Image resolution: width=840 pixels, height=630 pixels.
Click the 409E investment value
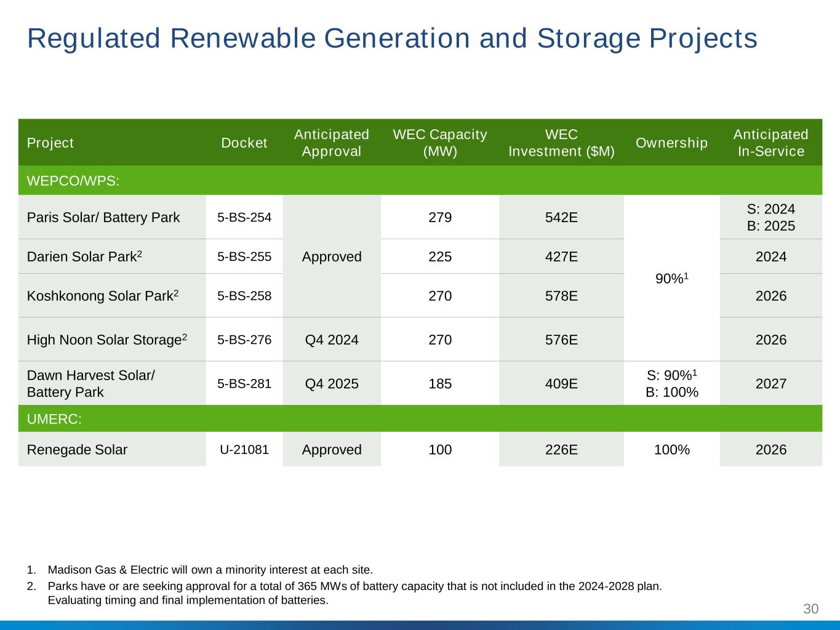[x=561, y=384]
